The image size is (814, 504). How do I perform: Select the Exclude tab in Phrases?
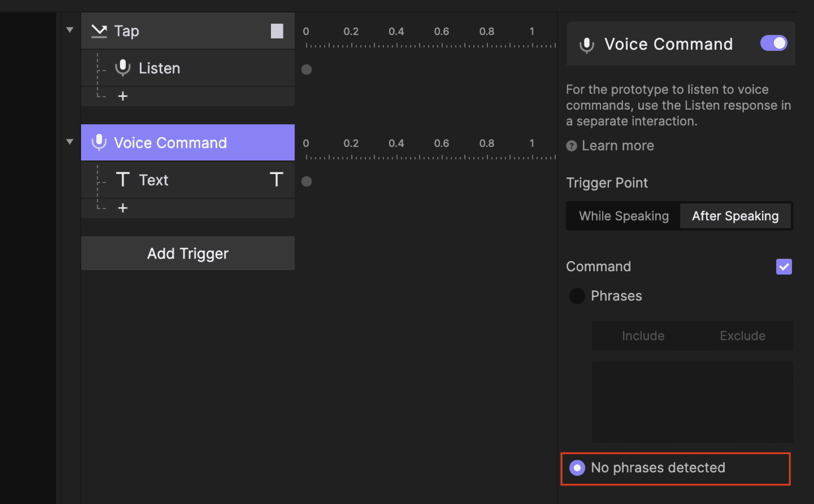pyautogui.click(x=743, y=336)
